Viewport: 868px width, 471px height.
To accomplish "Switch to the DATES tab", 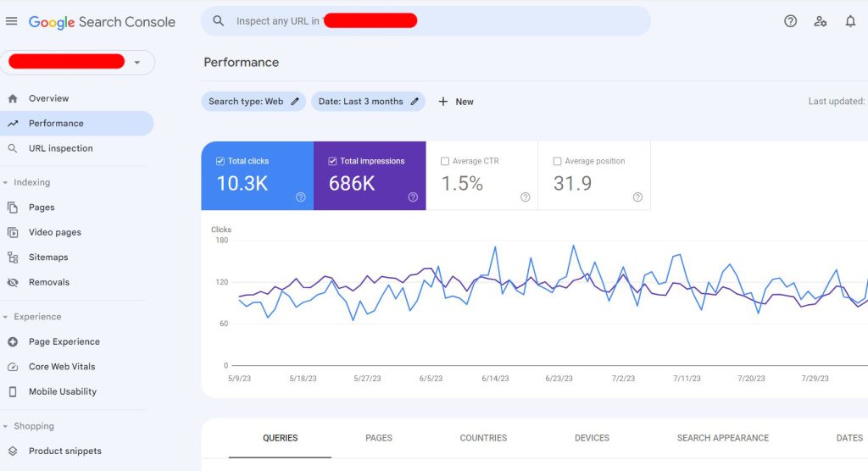I will [x=849, y=438].
